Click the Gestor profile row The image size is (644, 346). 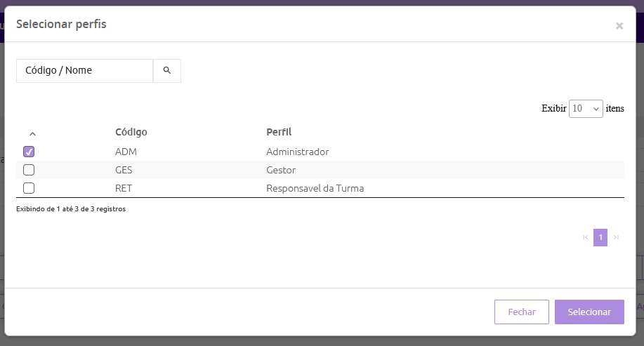(x=281, y=170)
